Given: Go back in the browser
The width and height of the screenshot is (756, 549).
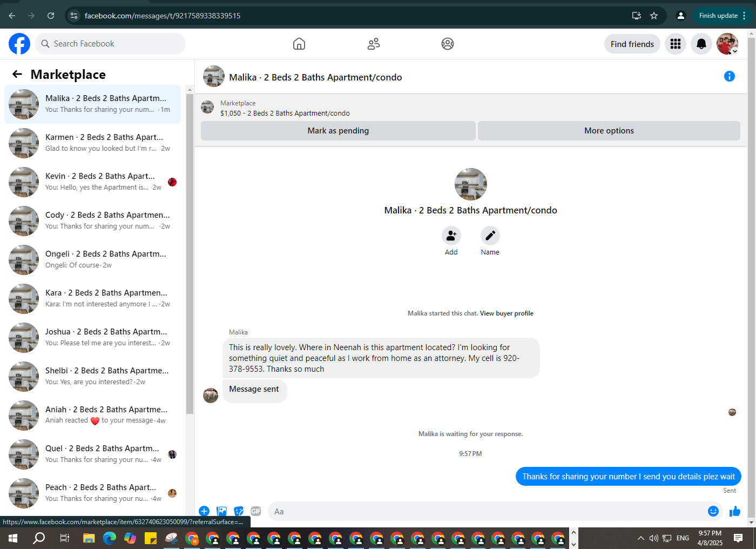Looking at the screenshot, I should pos(12,16).
